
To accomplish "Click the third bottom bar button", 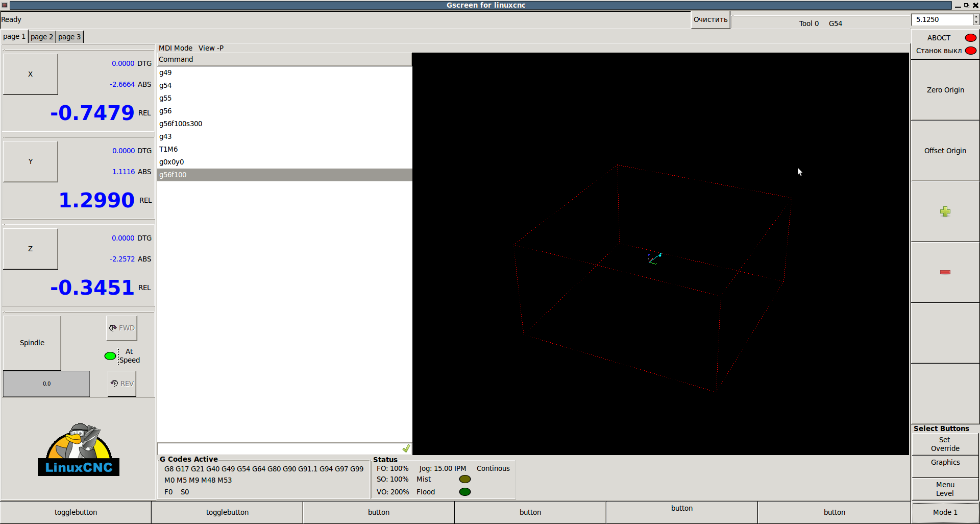I will pos(379,512).
